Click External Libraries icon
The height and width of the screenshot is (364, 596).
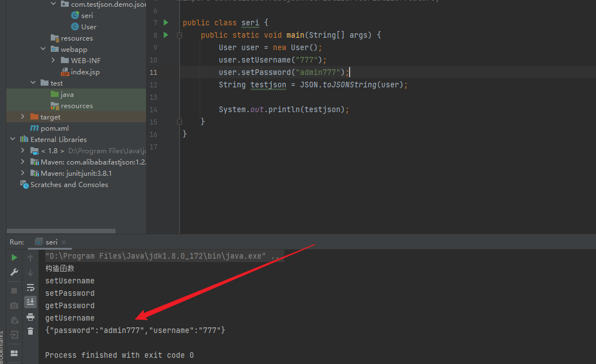point(24,139)
